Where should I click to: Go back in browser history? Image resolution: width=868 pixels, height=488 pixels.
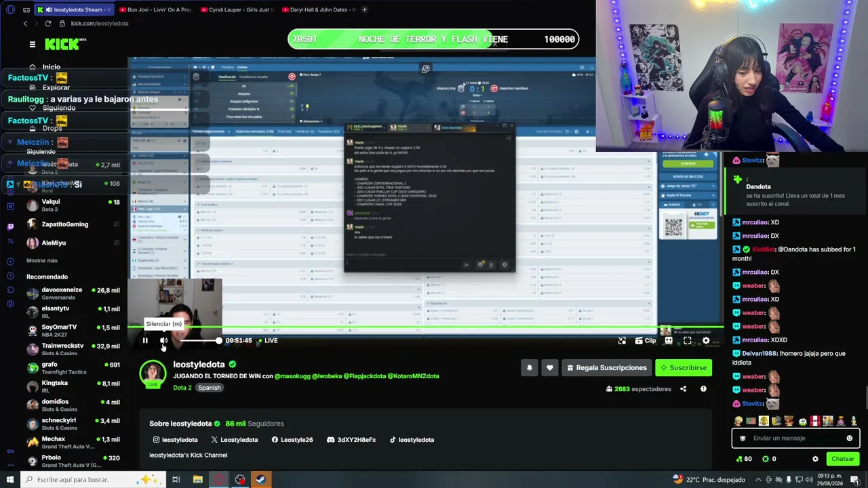click(x=26, y=24)
